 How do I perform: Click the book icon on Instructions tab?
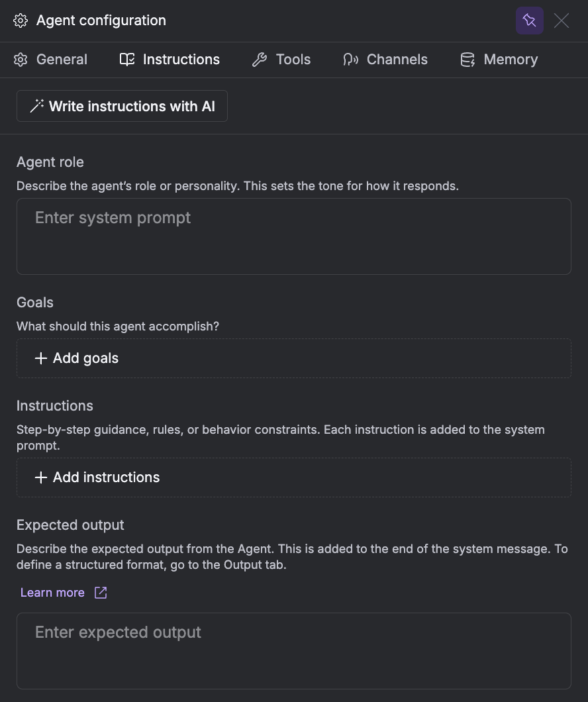[126, 59]
